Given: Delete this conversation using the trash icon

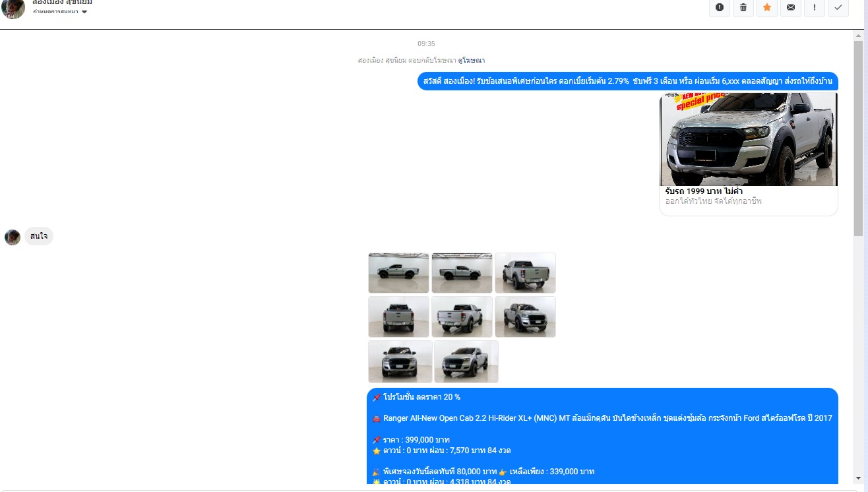Looking at the screenshot, I should pyautogui.click(x=743, y=7).
